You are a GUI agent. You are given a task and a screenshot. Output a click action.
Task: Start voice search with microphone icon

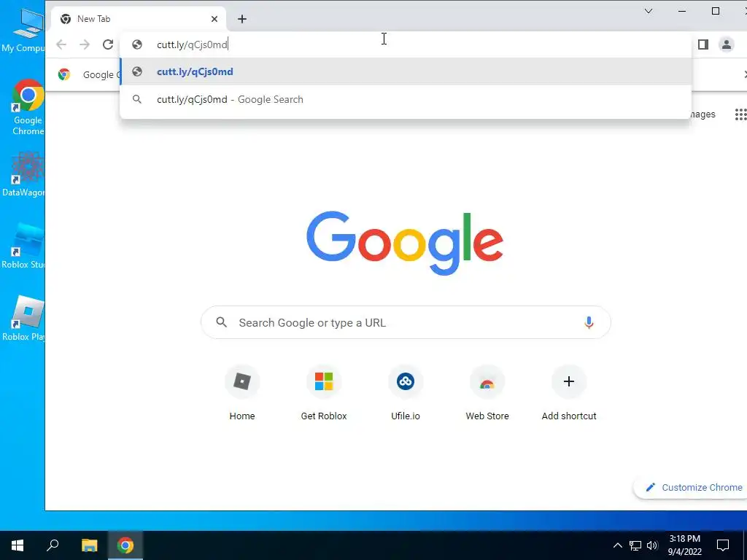click(589, 322)
